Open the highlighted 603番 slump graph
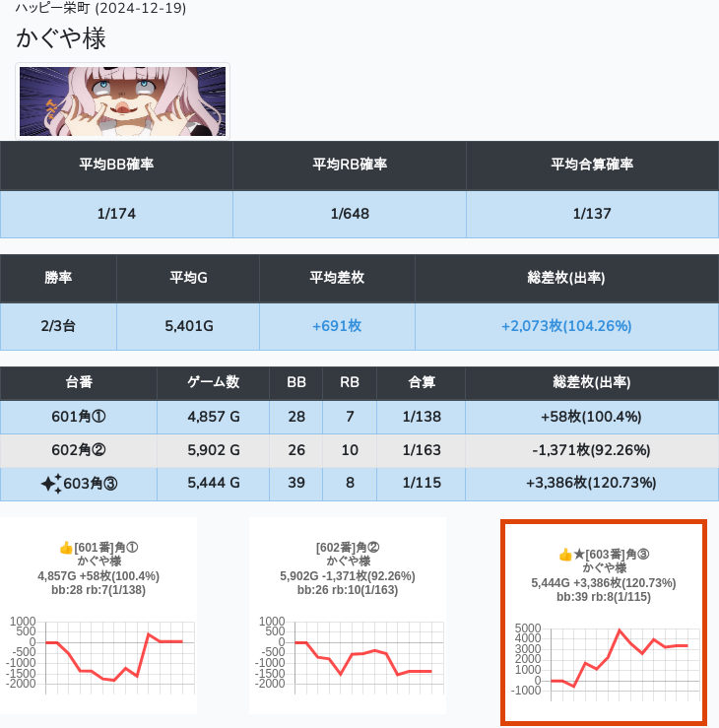Viewport: 719px width, 728px height. [x=602, y=658]
